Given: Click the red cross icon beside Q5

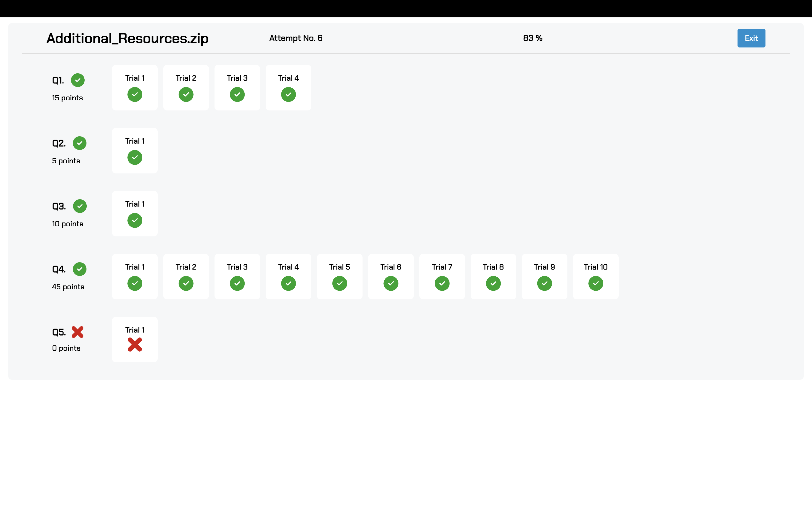Looking at the screenshot, I should tap(77, 332).
